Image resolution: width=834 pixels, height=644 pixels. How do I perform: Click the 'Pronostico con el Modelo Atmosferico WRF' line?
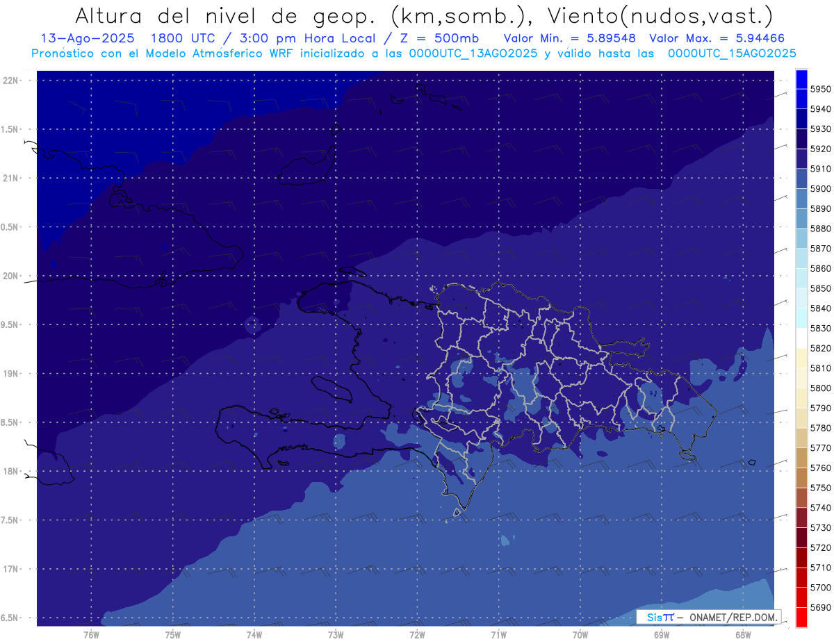pos(414,53)
